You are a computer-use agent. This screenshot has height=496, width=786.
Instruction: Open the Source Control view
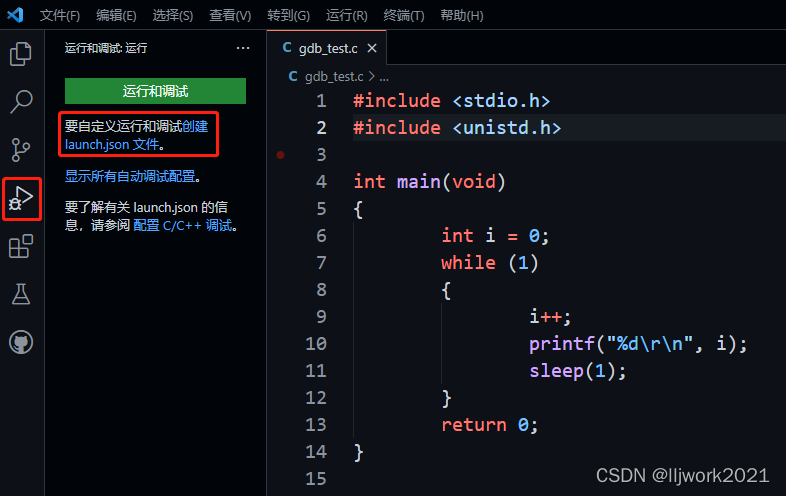point(21,150)
